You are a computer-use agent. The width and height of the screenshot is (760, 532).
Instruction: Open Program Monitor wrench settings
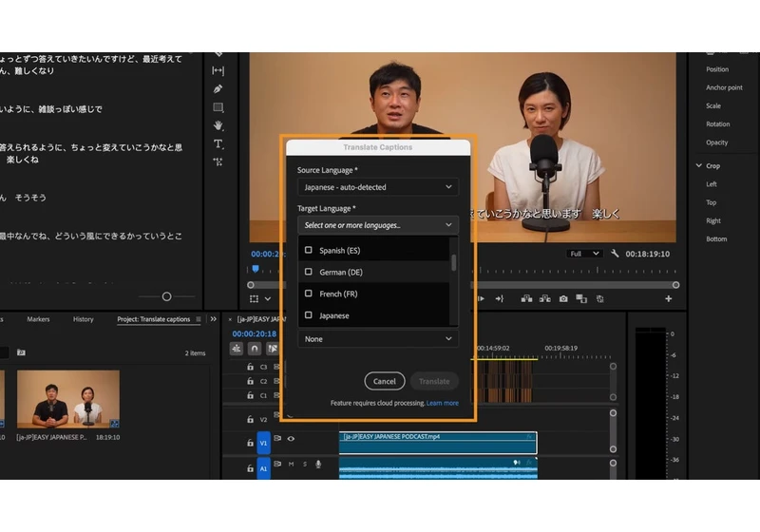coord(615,254)
